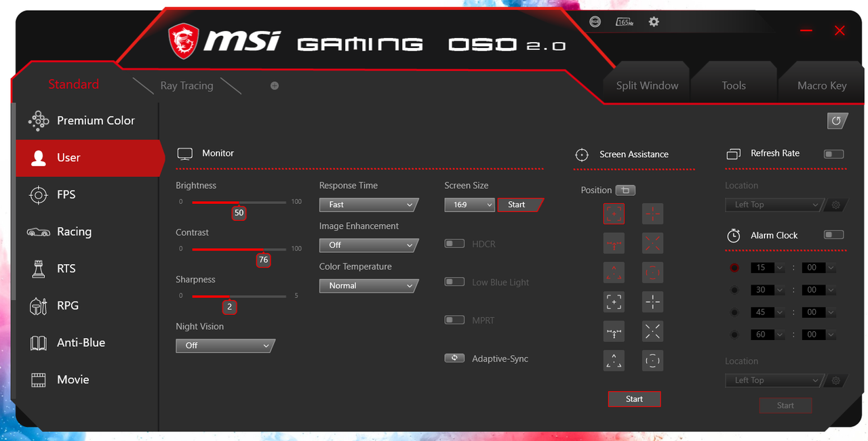The image size is (868, 441).
Task: Open the Tools tab
Action: tap(734, 86)
